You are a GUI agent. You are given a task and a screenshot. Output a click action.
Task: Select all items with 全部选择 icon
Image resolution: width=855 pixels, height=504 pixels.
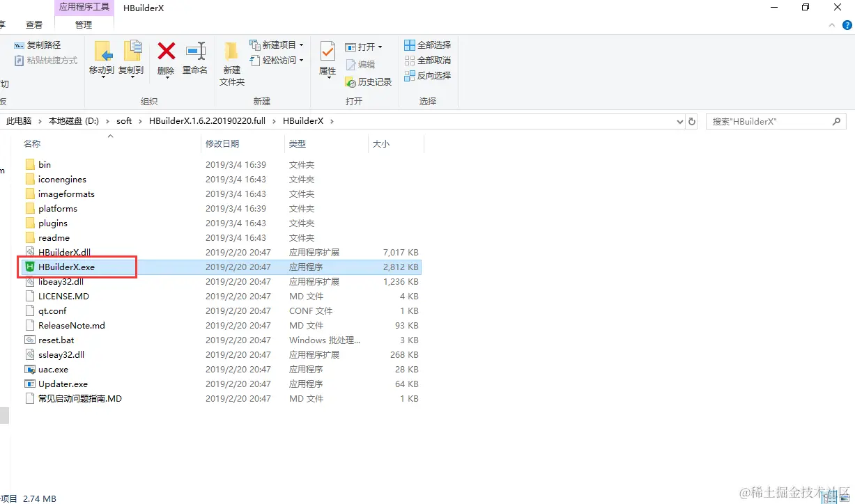point(427,45)
